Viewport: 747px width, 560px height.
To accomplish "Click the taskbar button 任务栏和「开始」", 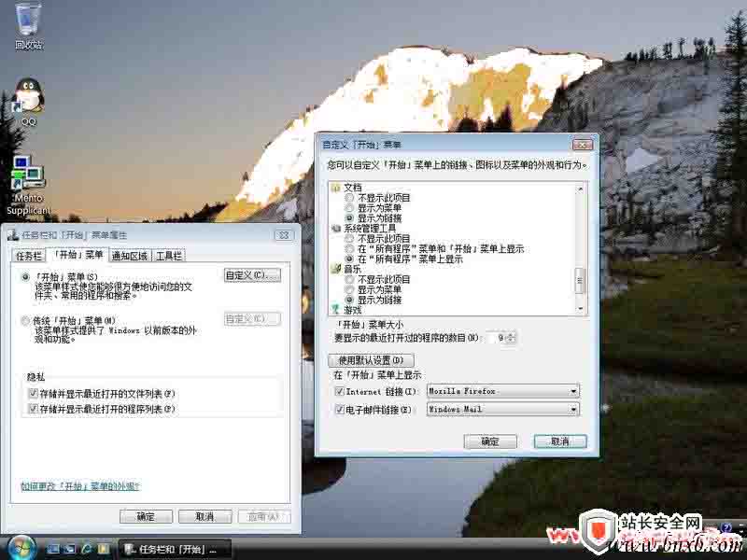I will (x=170, y=548).
